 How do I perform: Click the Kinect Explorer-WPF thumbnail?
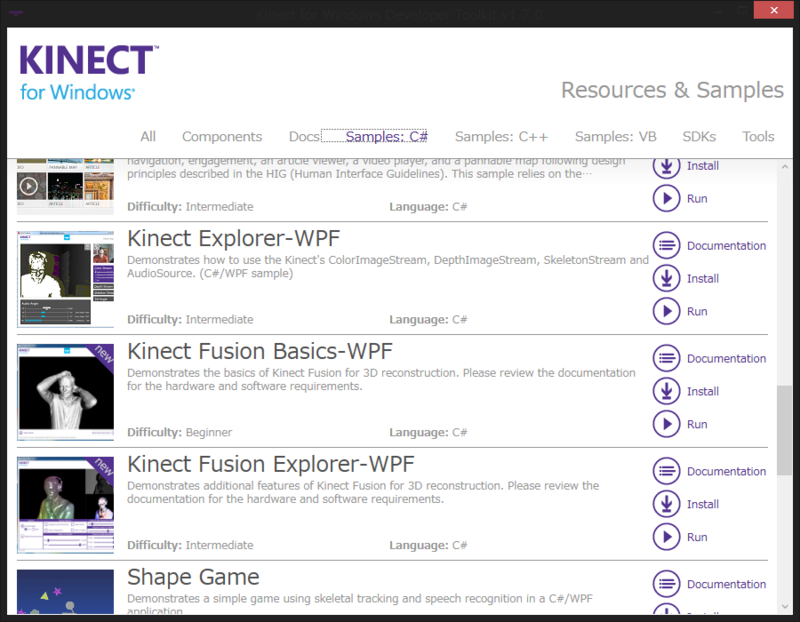[65, 279]
